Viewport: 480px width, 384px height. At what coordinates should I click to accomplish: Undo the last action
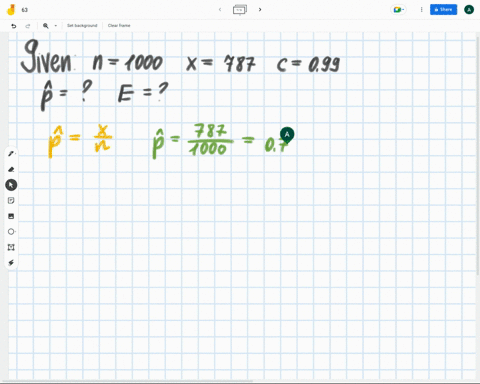[x=14, y=26]
